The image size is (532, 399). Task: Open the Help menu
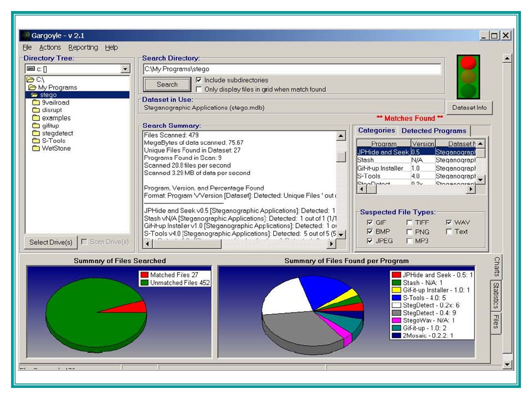[111, 48]
